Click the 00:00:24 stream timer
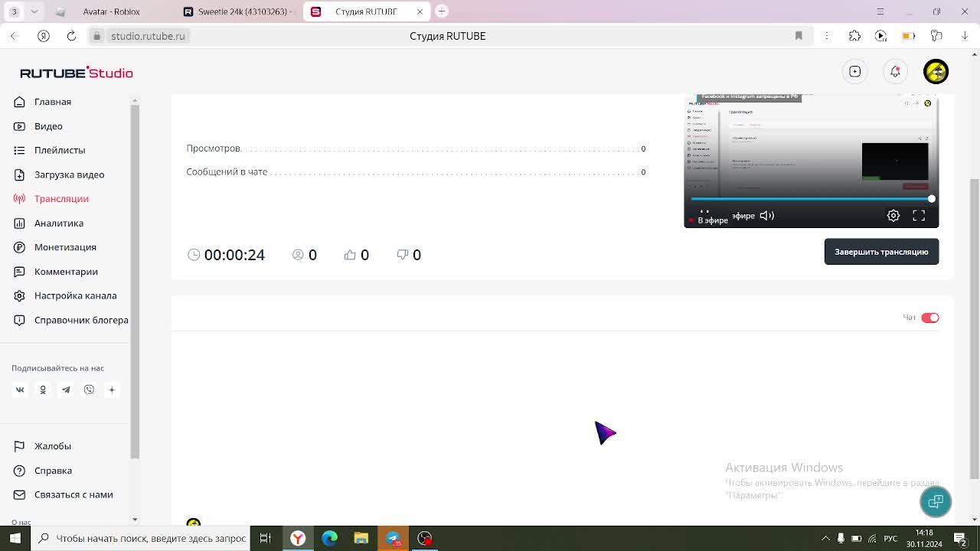The width and height of the screenshot is (980, 551). coord(227,255)
